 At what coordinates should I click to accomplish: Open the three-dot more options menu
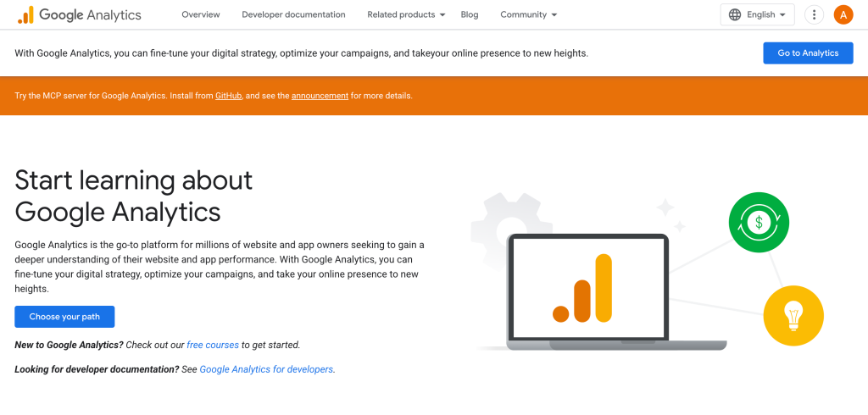coord(814,14)
